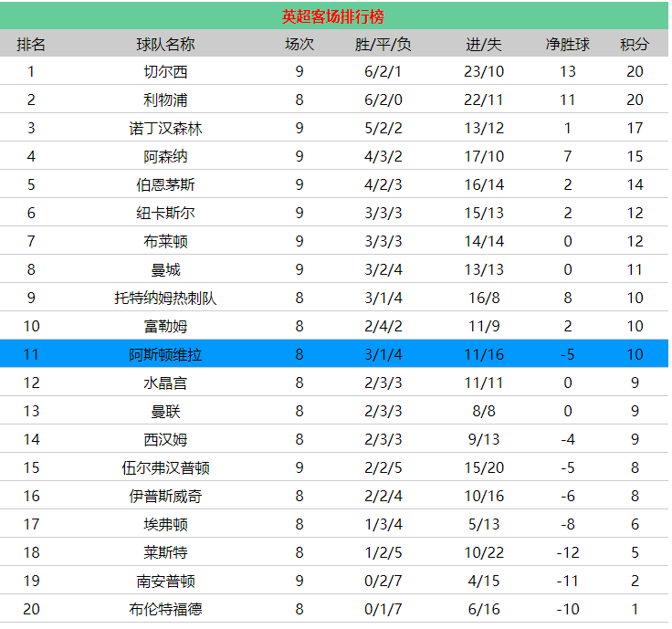Click 布伦特福德 record 0/1/7
Image resolution: width=672 pixels, height=629 pixels.
click(383, 609)
